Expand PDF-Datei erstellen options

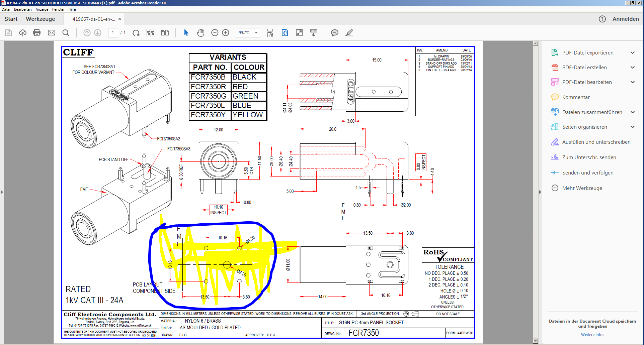(633, 68)
